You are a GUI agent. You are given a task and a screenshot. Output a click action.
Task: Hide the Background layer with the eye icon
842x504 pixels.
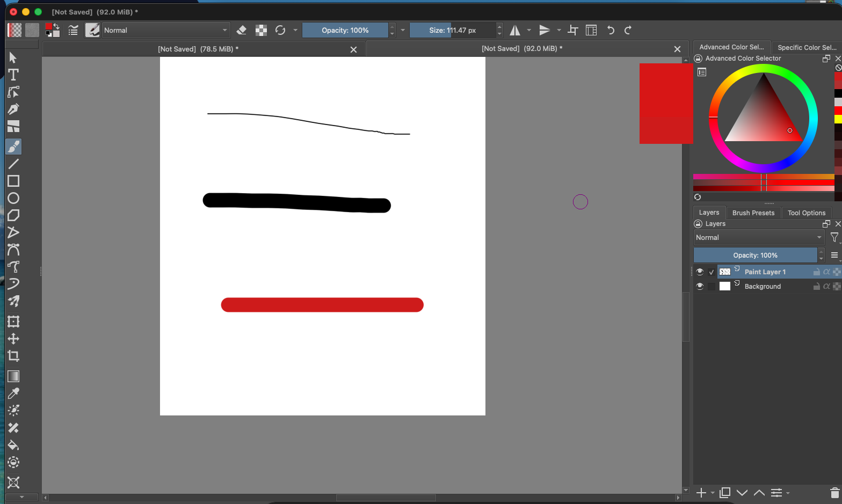[x=700, y=286]
